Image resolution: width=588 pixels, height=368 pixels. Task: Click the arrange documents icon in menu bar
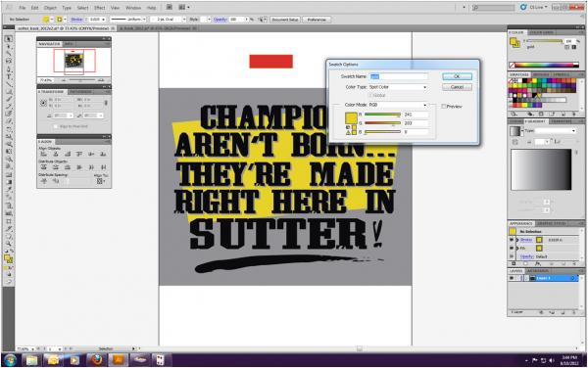coord(184,7)
